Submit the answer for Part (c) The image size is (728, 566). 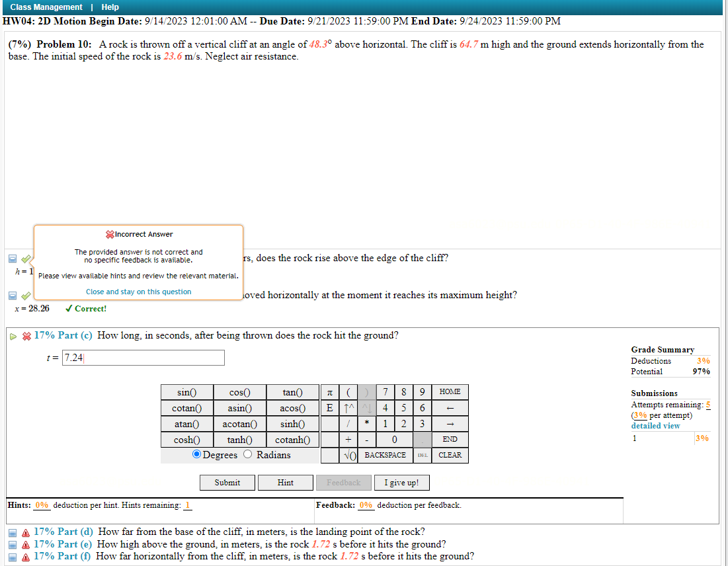(x=227, y=482)
